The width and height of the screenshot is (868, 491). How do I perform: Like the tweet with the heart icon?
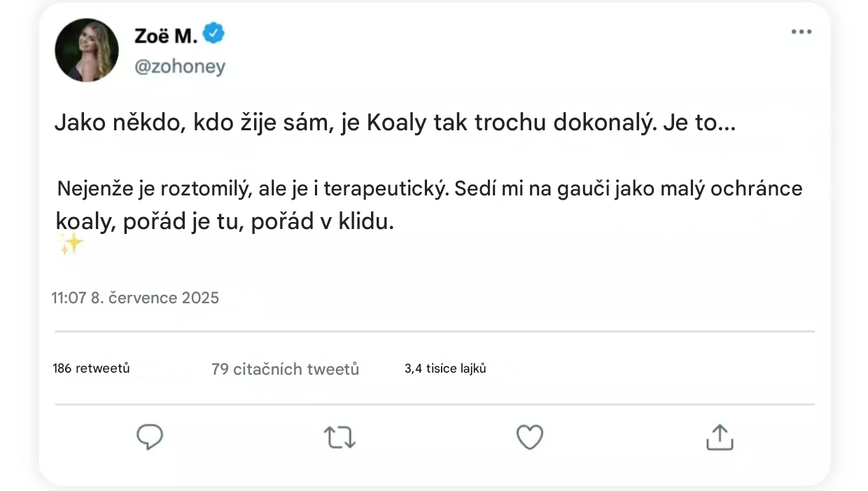coord(530,438)
